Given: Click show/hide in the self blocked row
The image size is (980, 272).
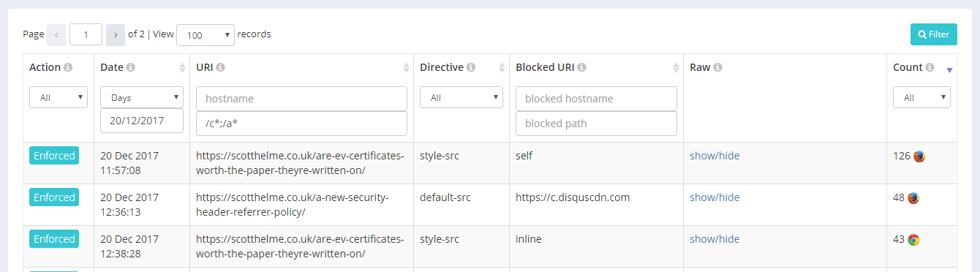Looking at the screenshot, I should (715, 156).
